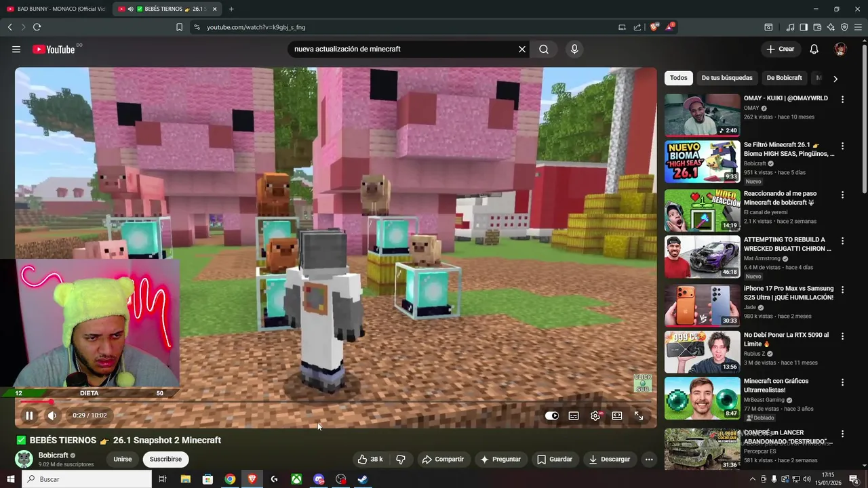The height and width of the screenshot is (488, 868).
Task: Pause the video
Action: pos(29,415)
